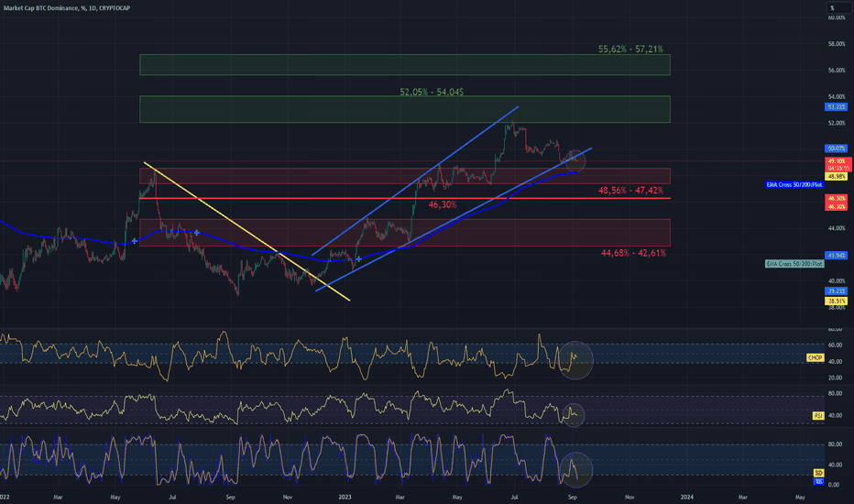Click the 52.00% price scale value
854x504 pixels.
[x=837, y=123]
